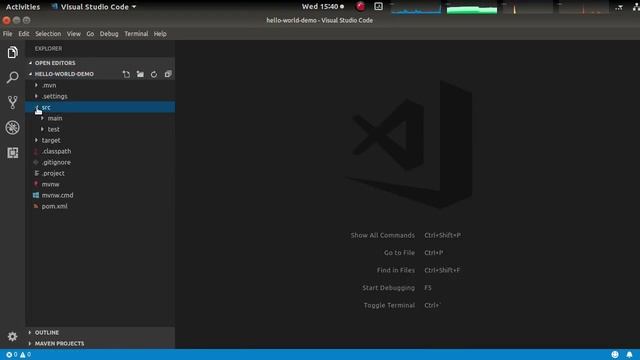Screen dimensions: 640x360
Task: Expand the Maven Projects section
Action: click(x=100, y=344)
